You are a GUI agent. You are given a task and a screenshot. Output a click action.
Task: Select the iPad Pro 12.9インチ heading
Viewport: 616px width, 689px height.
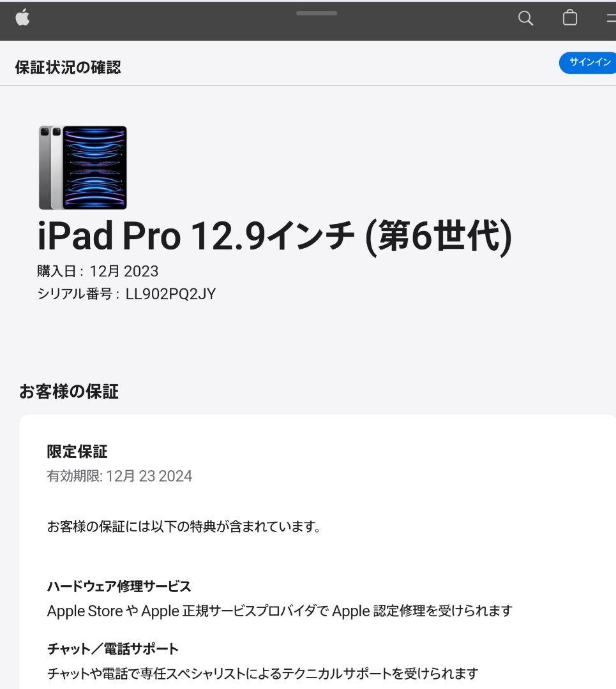coord(274,237)
